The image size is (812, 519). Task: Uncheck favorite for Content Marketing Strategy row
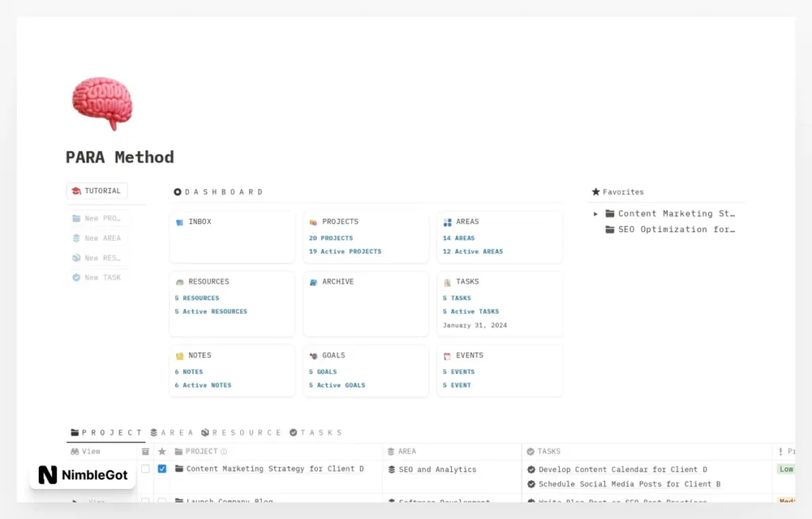tap(162, 469)
